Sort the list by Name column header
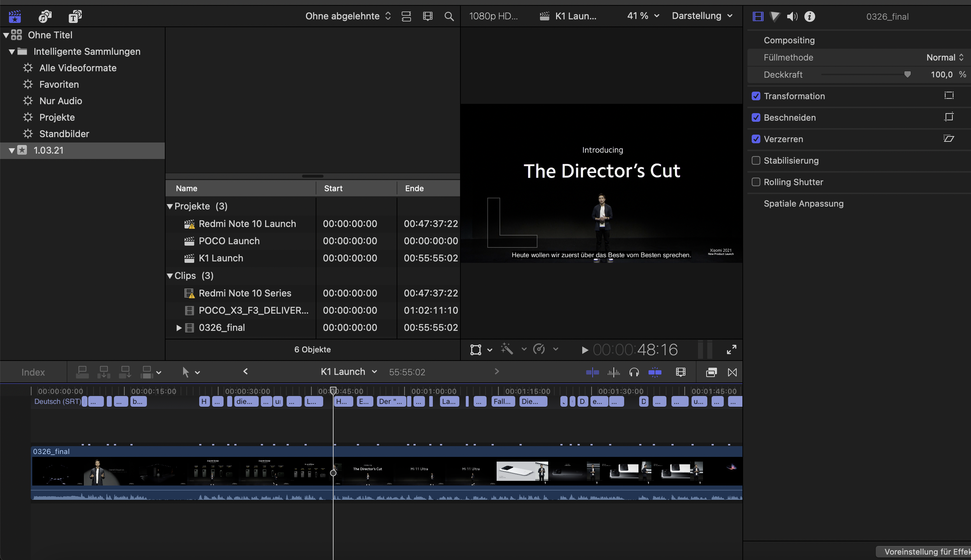Screen dimensions: 971x560 tap(240, 188)
